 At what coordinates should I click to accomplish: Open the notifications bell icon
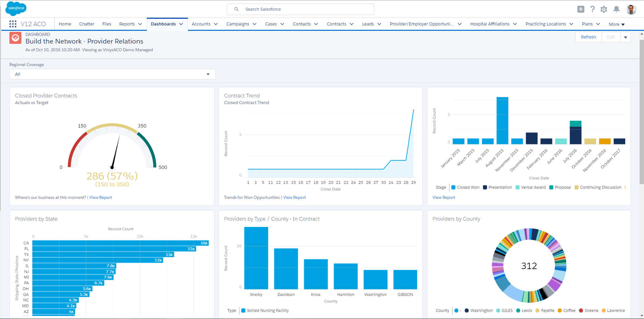pos(616,9)
